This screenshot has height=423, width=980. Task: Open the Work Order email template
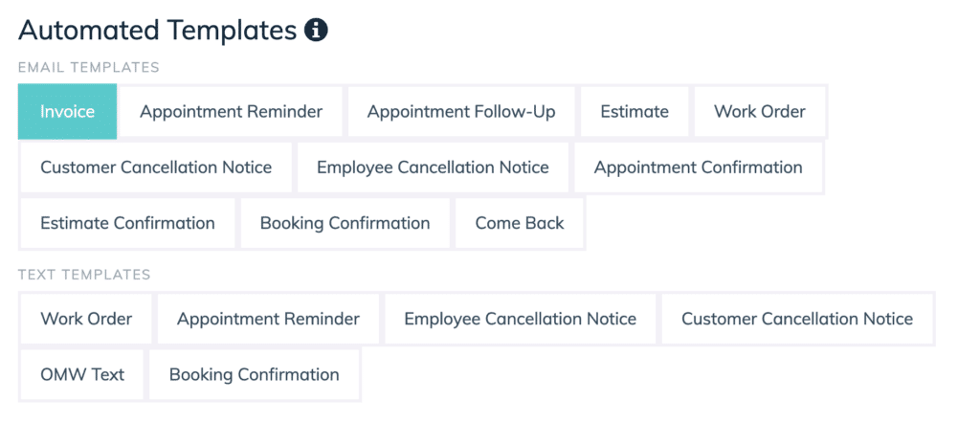coord(760,111)
